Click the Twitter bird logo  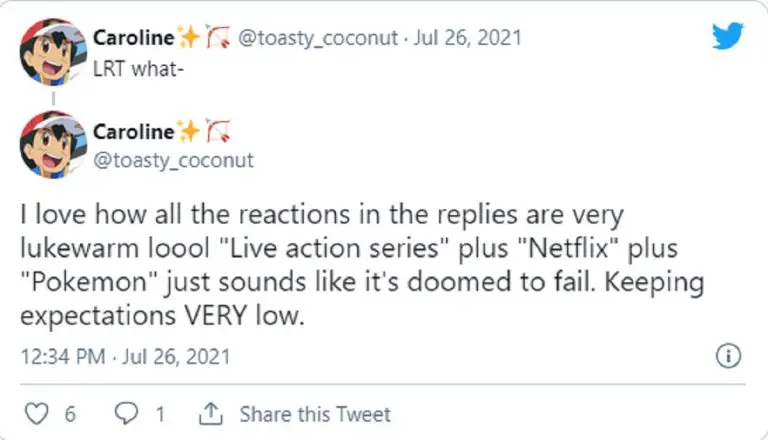click(729, 37)
